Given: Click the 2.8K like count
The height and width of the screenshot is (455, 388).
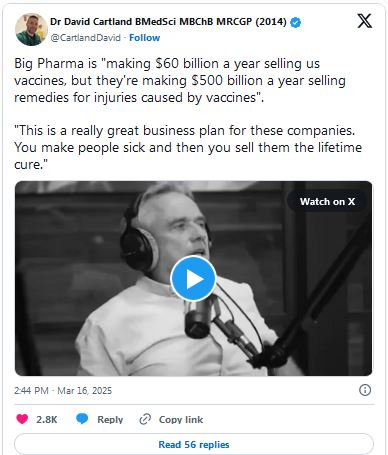Looking at the screenshot, I should [47, 419].
